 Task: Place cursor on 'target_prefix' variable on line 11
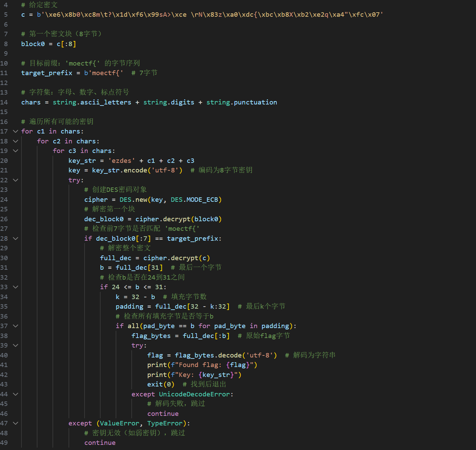point(47,73)
